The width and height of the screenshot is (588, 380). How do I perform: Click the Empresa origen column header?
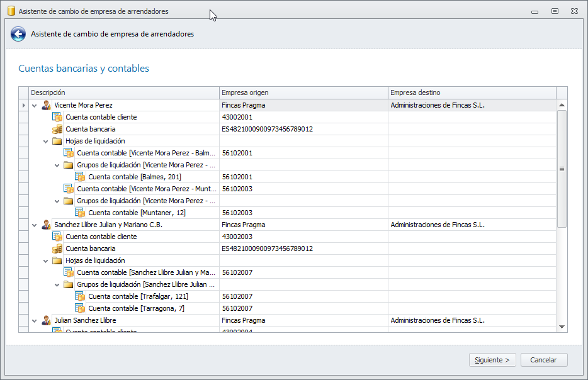coord(303,92)
